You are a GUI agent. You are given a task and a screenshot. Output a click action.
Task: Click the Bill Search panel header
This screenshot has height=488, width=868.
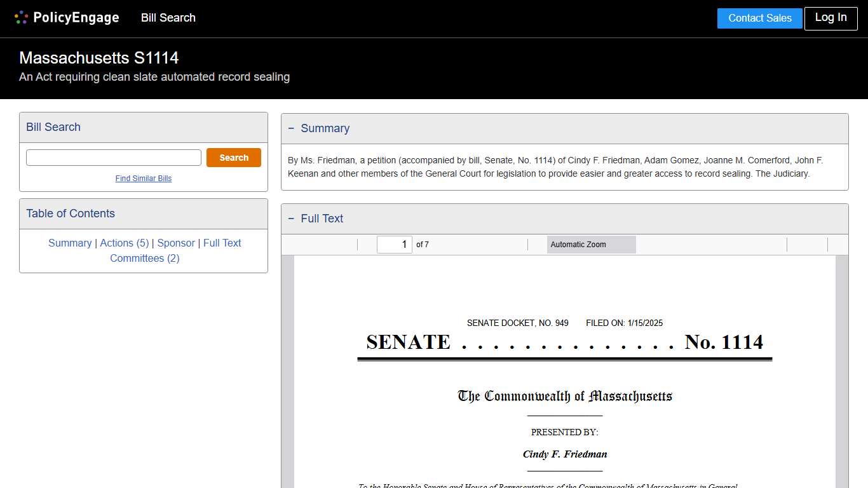(53, 127)
